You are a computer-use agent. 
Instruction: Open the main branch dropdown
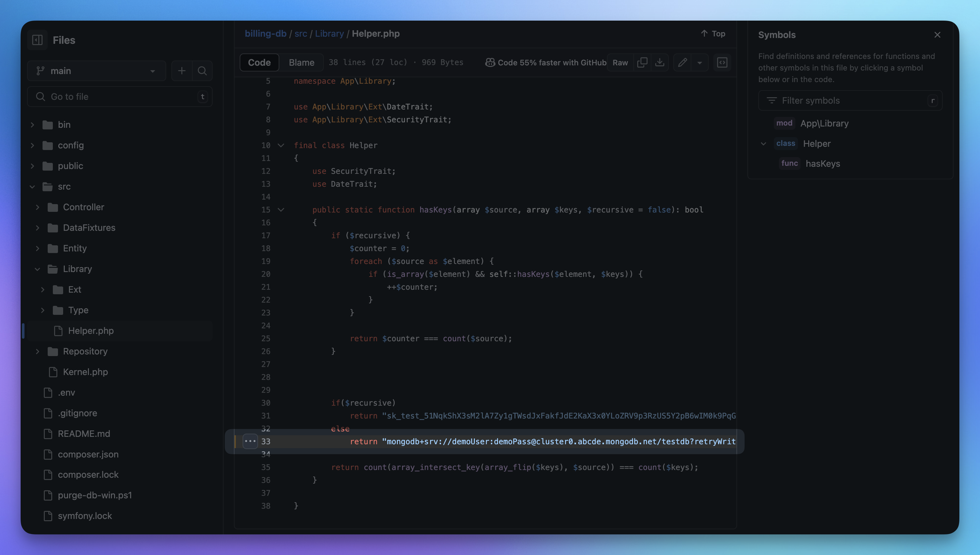tap(97, 71)
